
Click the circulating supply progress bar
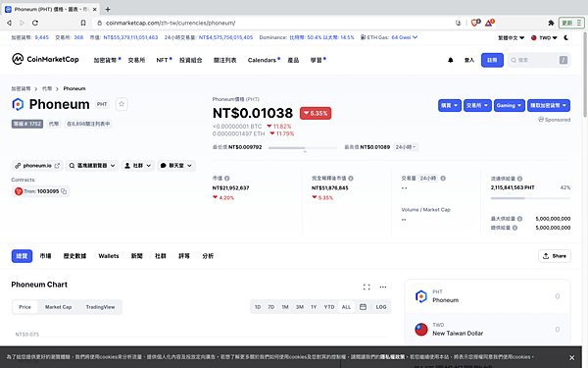[x=530, y=198]
